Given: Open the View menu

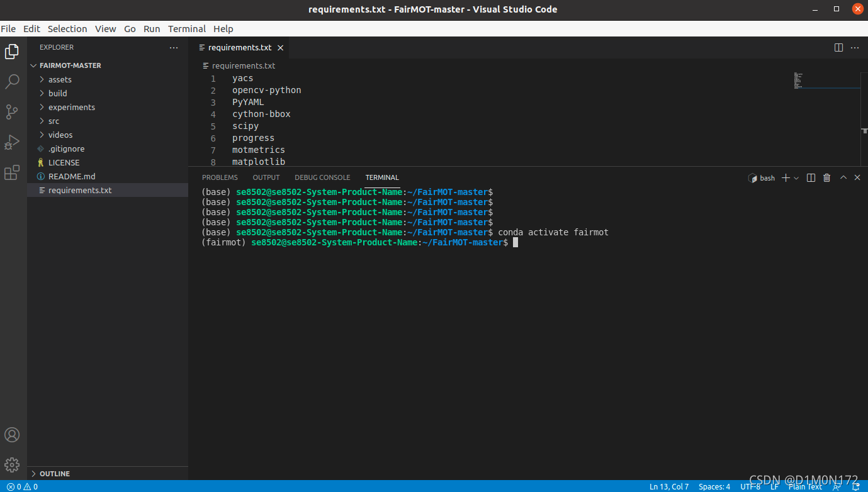Looking at the screenshot, I should [x=105, y=29].
